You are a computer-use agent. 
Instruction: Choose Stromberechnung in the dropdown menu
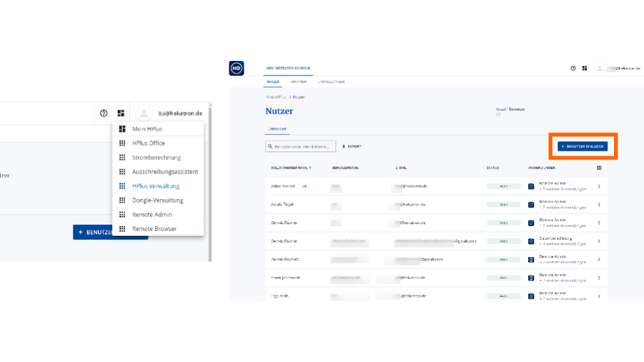156,157
